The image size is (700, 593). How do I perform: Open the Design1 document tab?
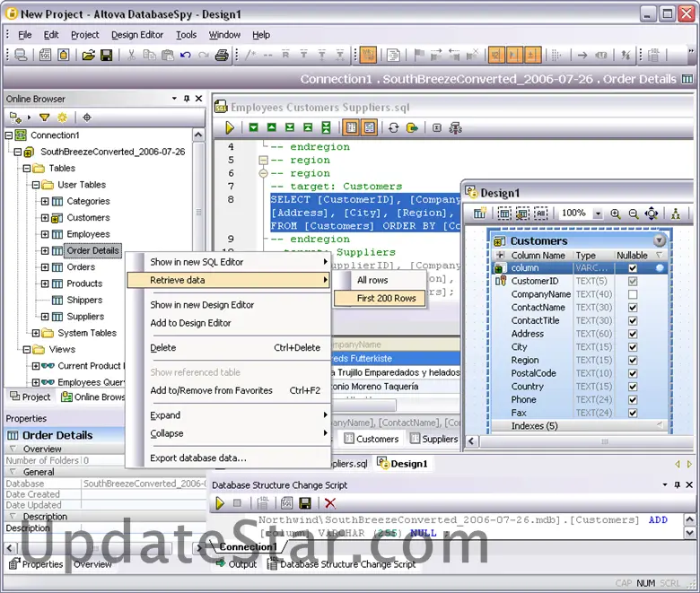[402, 464]
